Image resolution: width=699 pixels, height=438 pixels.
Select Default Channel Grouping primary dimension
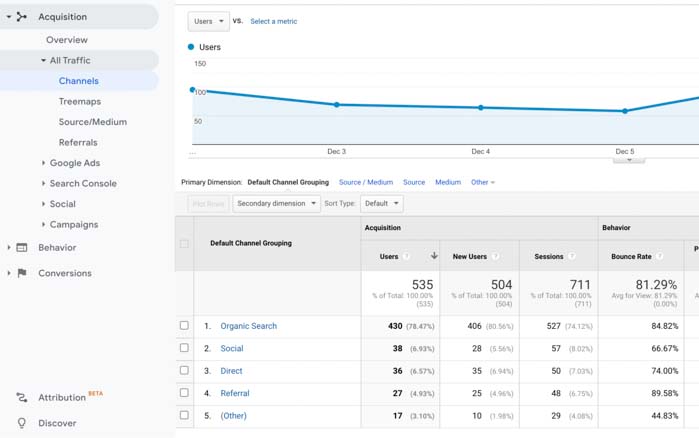[x=288, y=182]
